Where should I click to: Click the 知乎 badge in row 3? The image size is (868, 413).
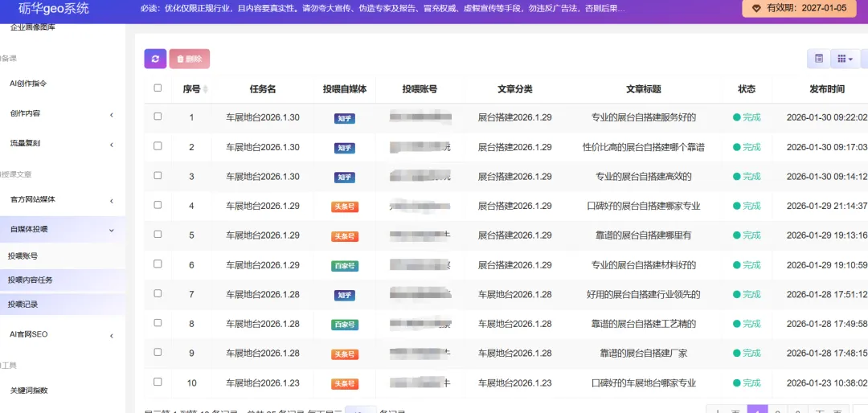point(344,177)
